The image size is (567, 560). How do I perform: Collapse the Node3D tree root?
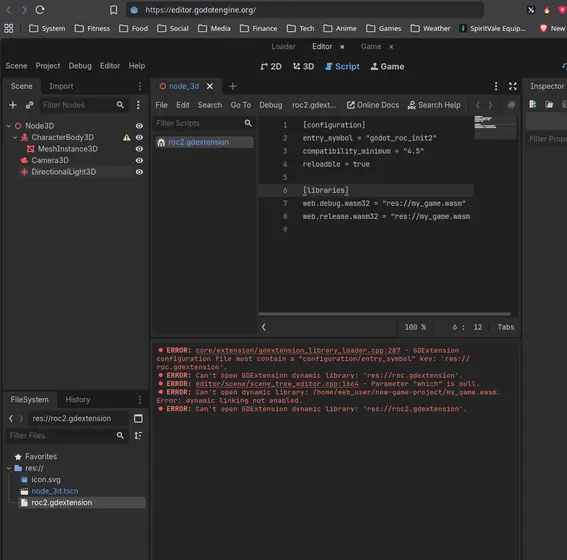[9, 126]
